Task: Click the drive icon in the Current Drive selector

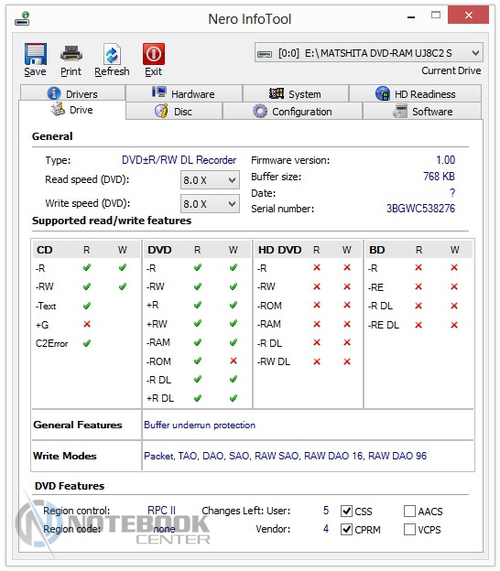Action: (265, 54)
